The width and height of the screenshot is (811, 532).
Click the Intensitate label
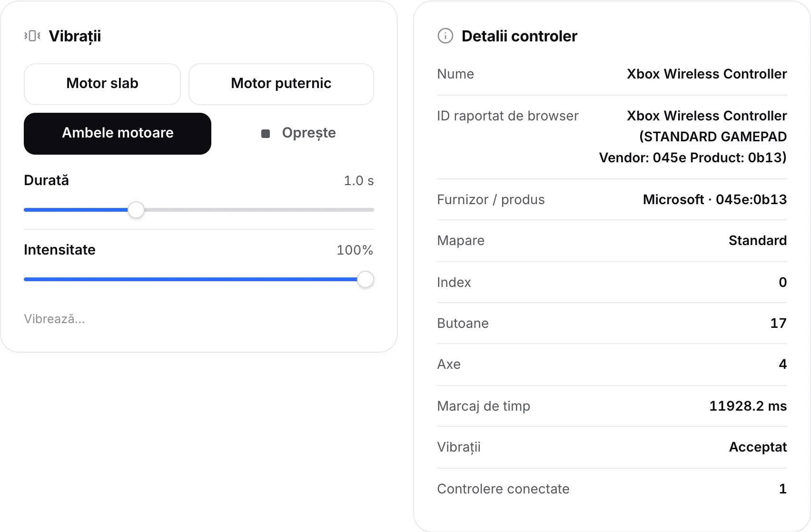(x=60, y=250)
